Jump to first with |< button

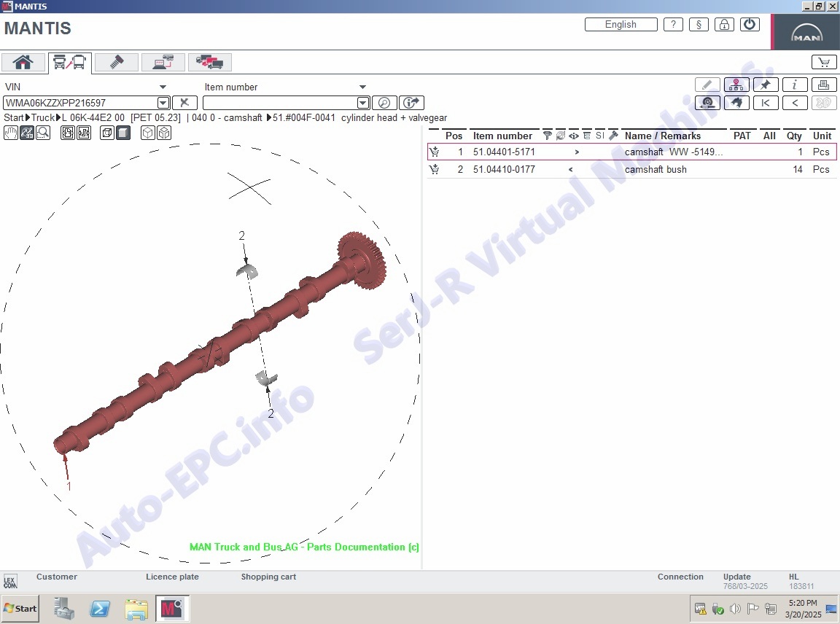[766, 103]
